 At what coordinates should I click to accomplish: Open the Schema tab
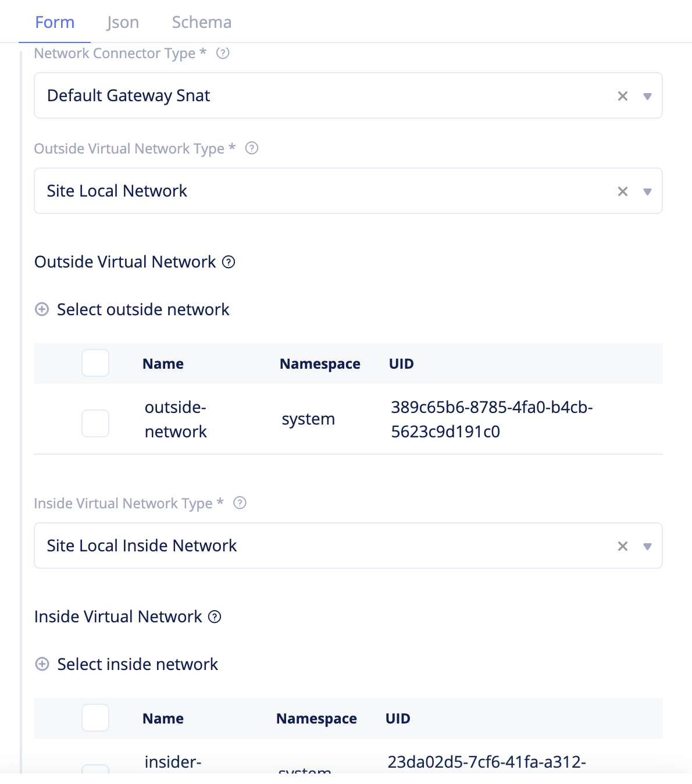pyautogui.click(x=201, y=22)
